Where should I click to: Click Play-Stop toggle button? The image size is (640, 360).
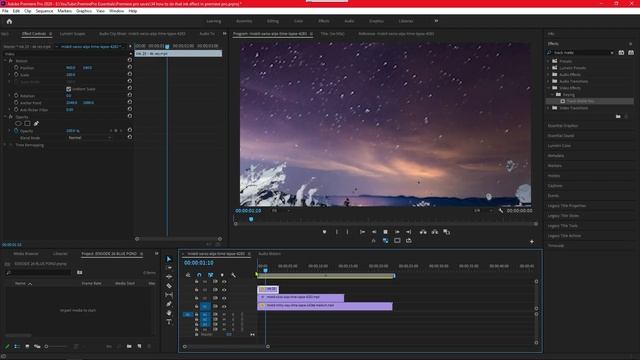385,232
